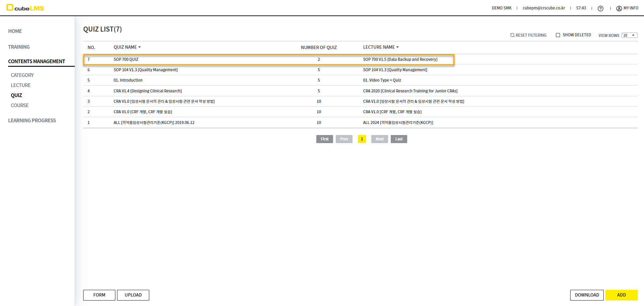Go to the Home menu
Viewport: 644px width, 306px height.
tap(15, 31)
